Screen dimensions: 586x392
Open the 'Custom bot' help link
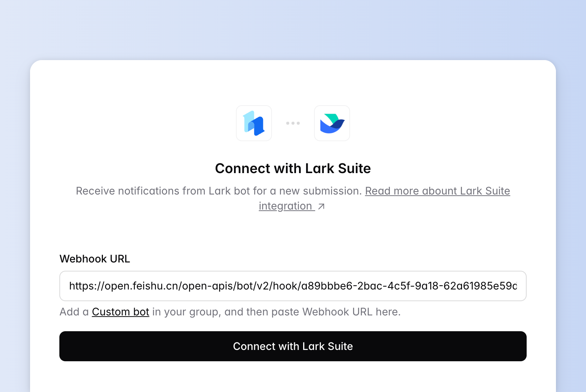[x=120, y=312]
